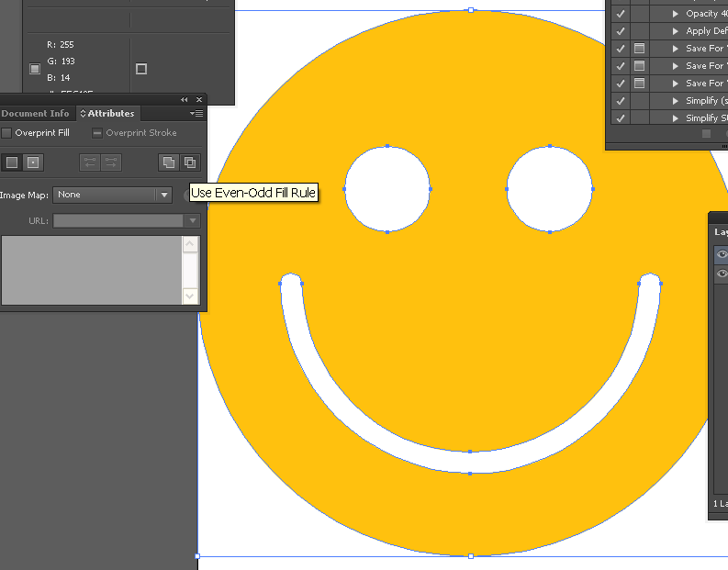The image size is (728, 570).
Task: Click the Show Center Point icon
Action: pyautogui.click(x=33, y=162)
